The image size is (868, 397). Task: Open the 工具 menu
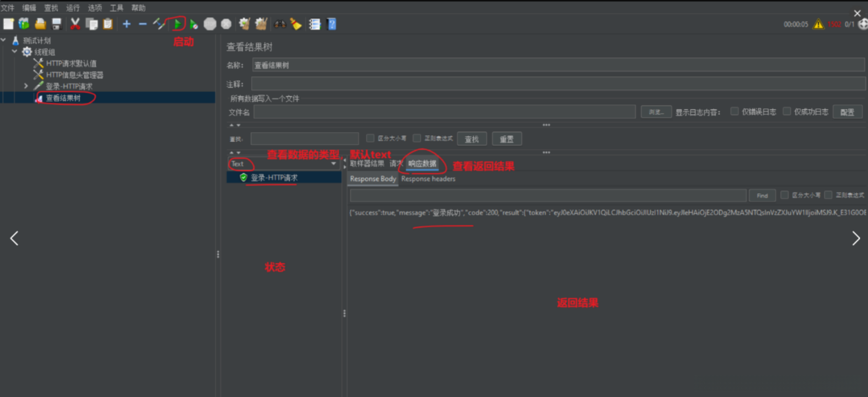tap(116, 8)
